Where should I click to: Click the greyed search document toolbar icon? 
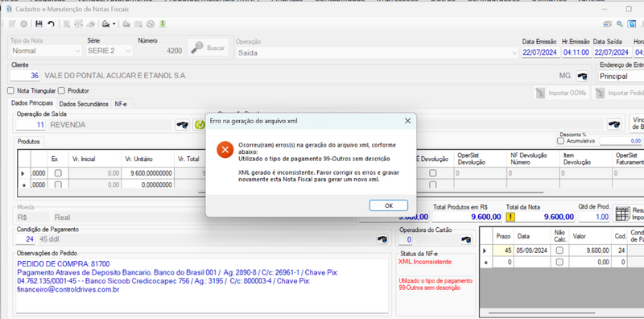[67, 24]
